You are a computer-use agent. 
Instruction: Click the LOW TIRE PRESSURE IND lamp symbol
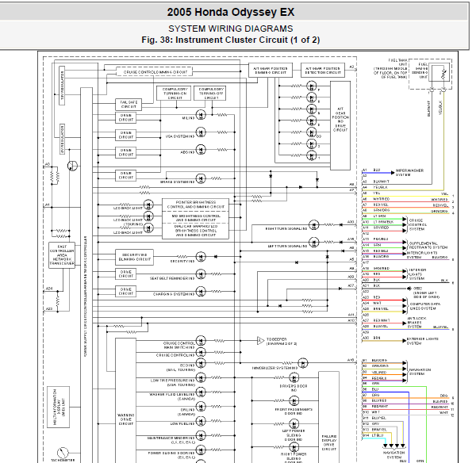click(x=201, y=377)
